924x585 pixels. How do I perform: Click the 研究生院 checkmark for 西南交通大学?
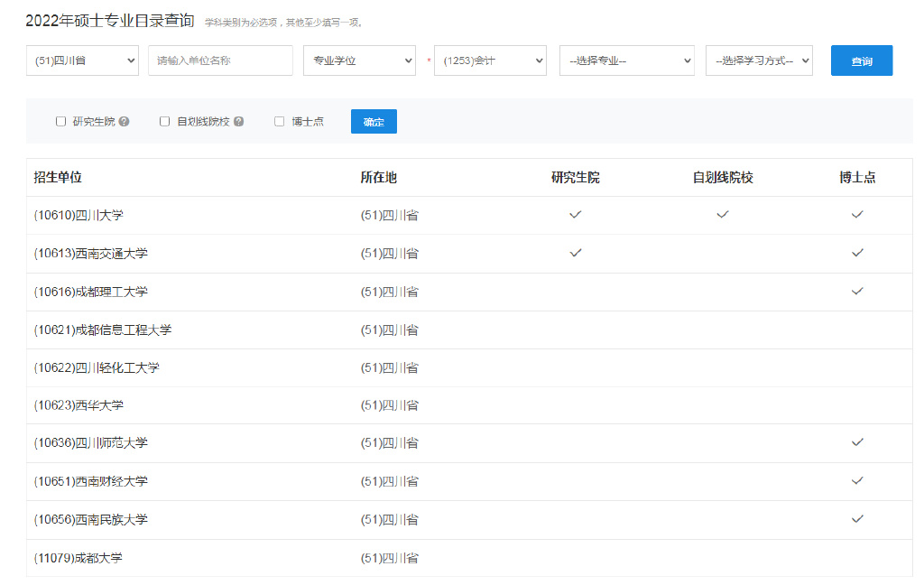575,253
